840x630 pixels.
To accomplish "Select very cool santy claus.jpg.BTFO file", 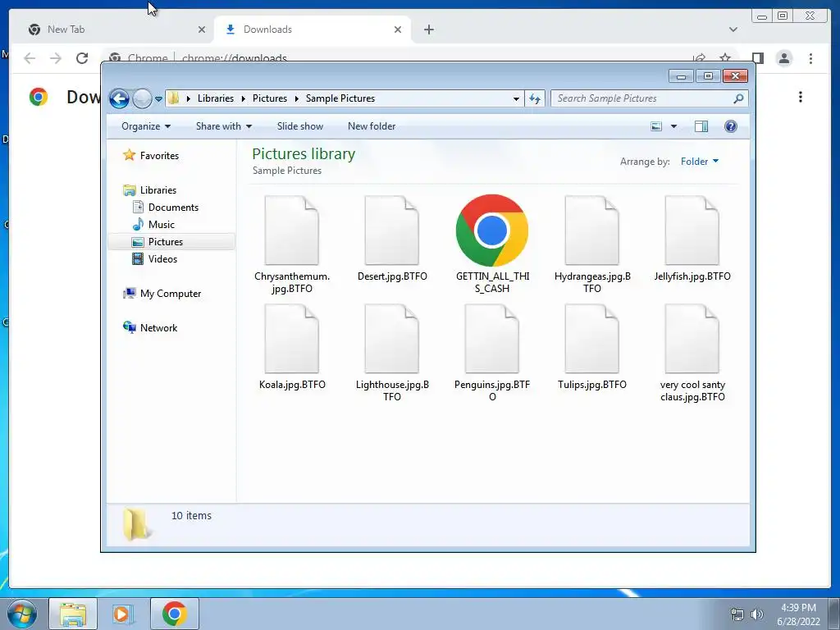I will click(x=692, y=339).
